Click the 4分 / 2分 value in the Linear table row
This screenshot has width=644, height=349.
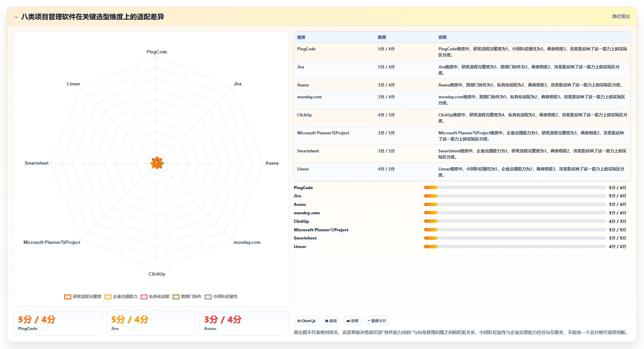386,169
